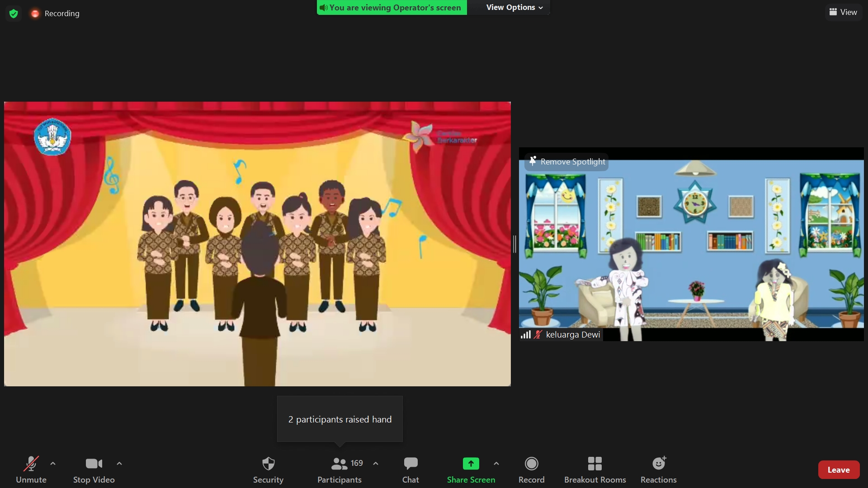The width and height of the screenshot is (868, 488).
Task: Click the green encryption shield icon
Action: [x=14, y=14]
